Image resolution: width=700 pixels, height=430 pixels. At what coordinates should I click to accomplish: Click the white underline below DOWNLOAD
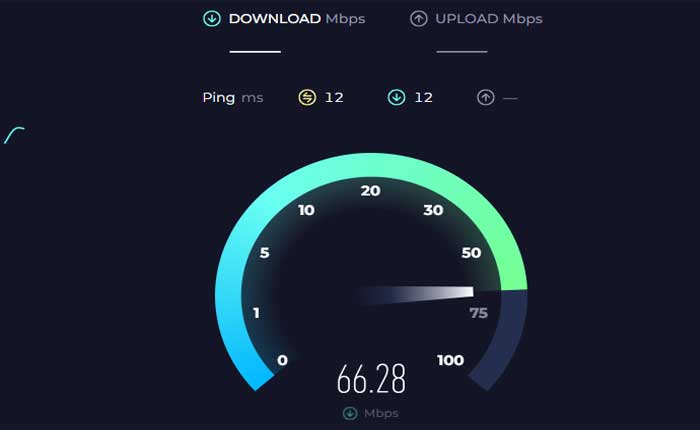pyautogui.click(x=255, y=52)
